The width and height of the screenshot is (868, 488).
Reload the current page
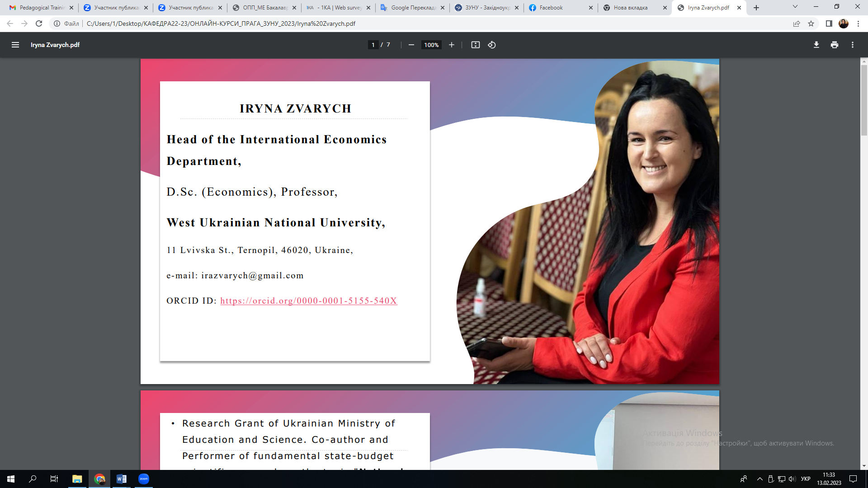tap(39, 23)
